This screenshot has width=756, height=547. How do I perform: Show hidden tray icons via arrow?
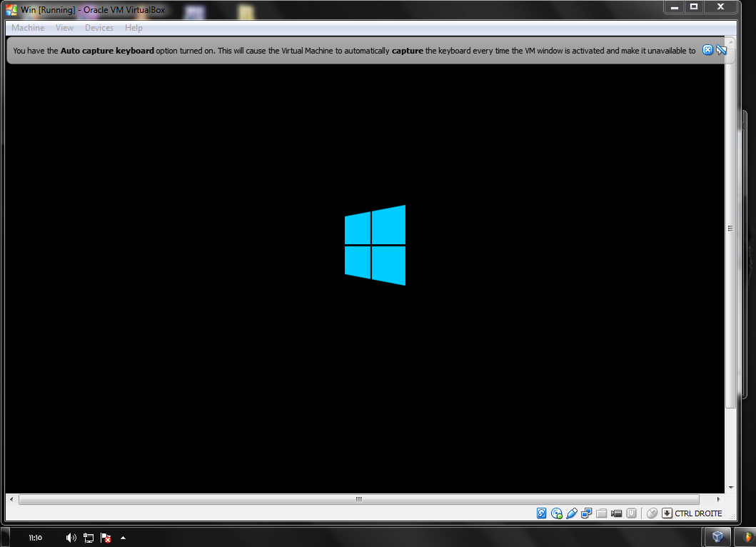coord(123,537)
